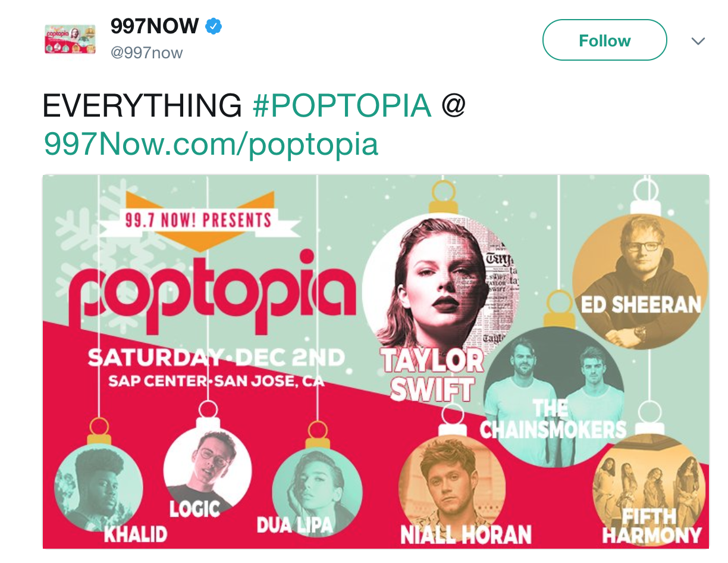Follow the 997NOW account
This screenshot has width=728, height=563.
(x=604, y=40)
